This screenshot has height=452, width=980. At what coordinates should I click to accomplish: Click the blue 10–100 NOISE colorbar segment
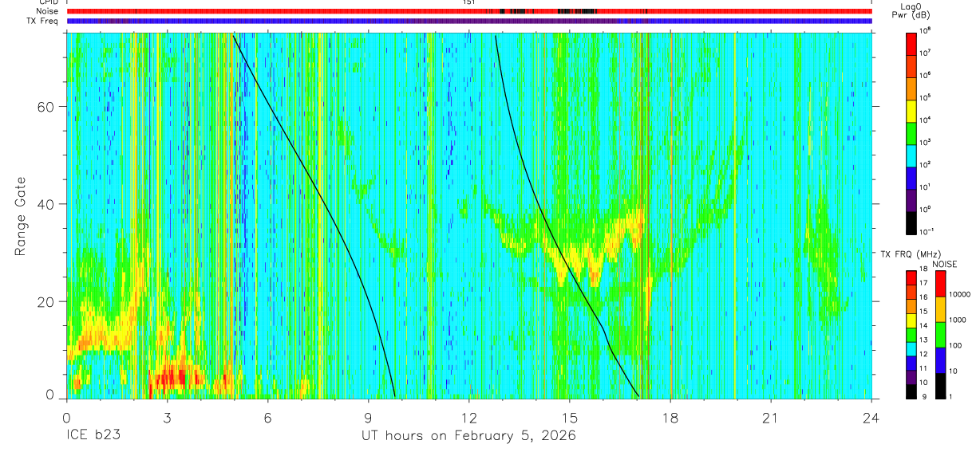point(941,360)
